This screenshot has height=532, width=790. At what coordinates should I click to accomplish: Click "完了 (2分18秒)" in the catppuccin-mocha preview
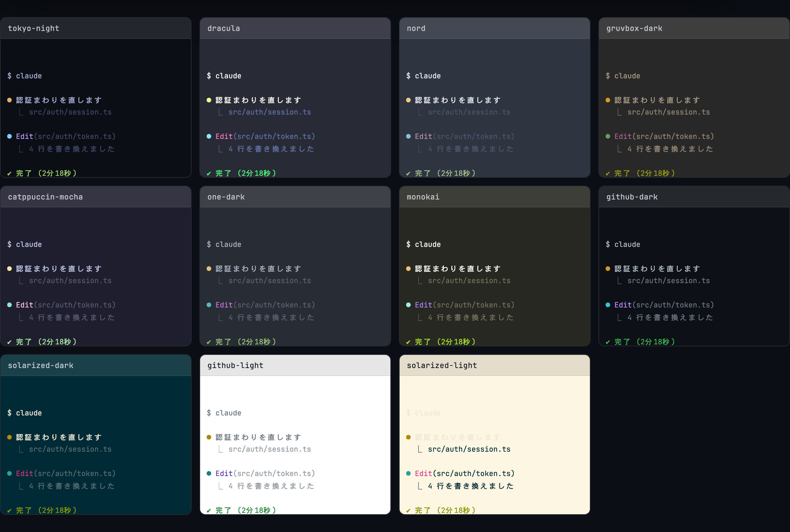(x=47, y=342)
